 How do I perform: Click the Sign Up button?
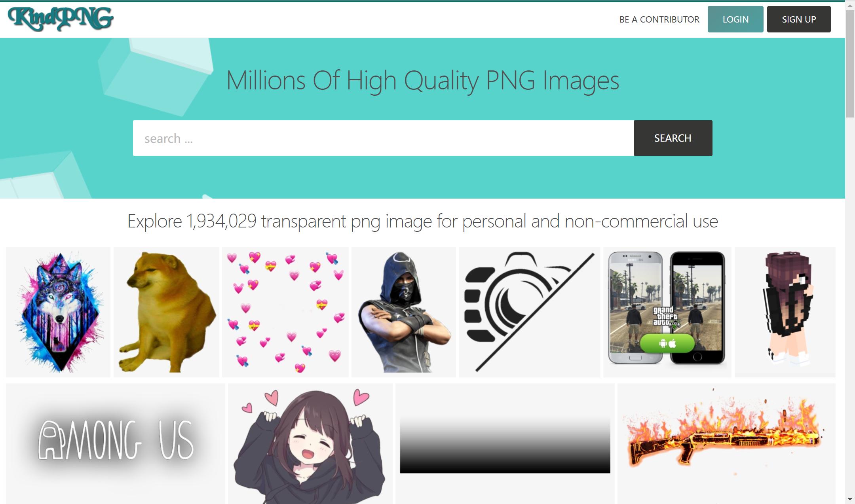point(799,19)
